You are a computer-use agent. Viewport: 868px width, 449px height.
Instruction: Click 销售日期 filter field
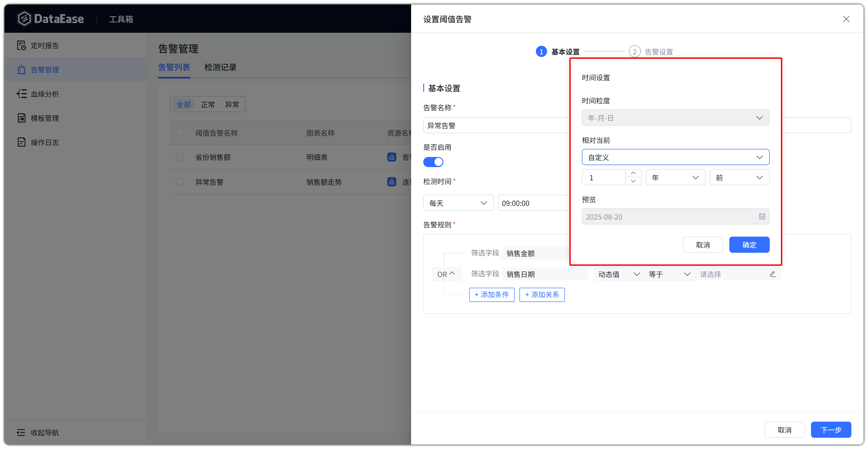pyautogui.click(x=545, y=274)
